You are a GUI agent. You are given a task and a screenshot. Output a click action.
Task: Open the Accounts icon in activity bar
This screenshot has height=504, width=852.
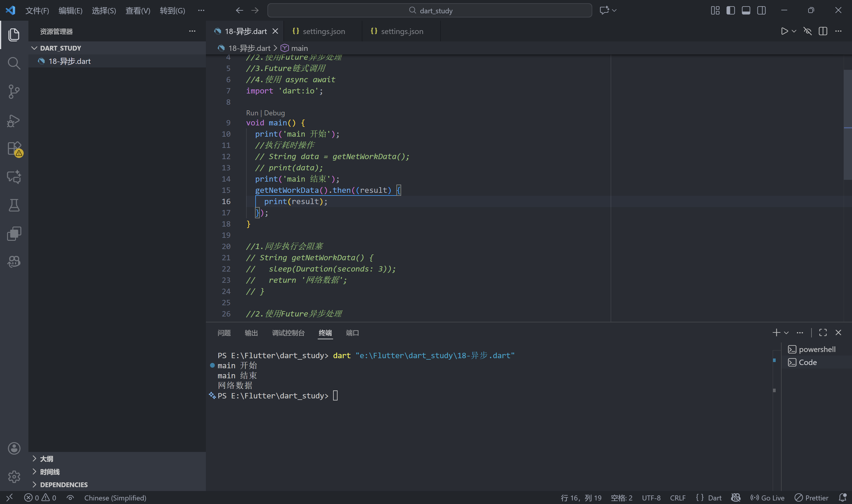pyautogui.click(x=14, y=448)
